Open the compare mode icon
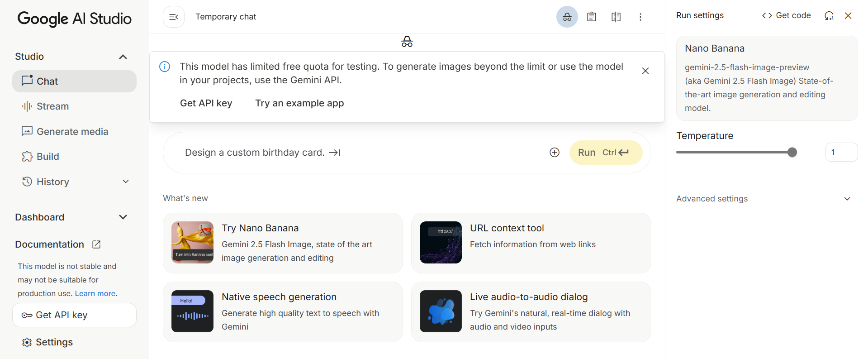The width and height of the screenshot is (868, 359). 616,17
